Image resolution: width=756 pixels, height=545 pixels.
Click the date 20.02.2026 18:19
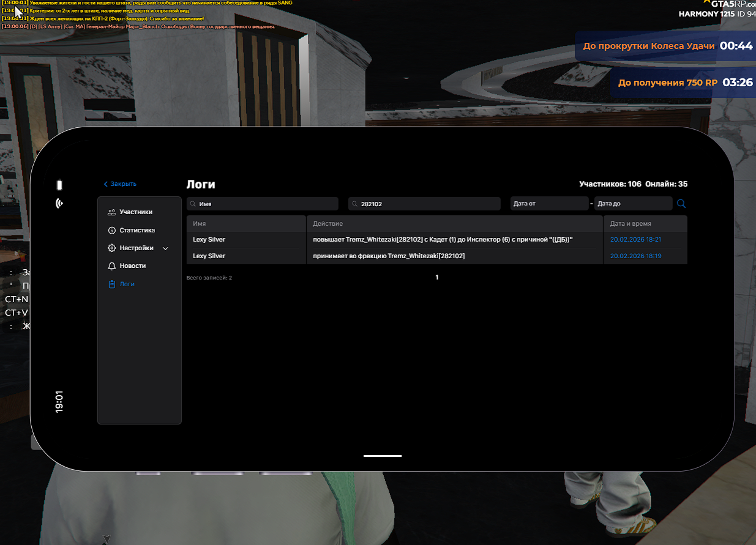(x=635, y=256)
